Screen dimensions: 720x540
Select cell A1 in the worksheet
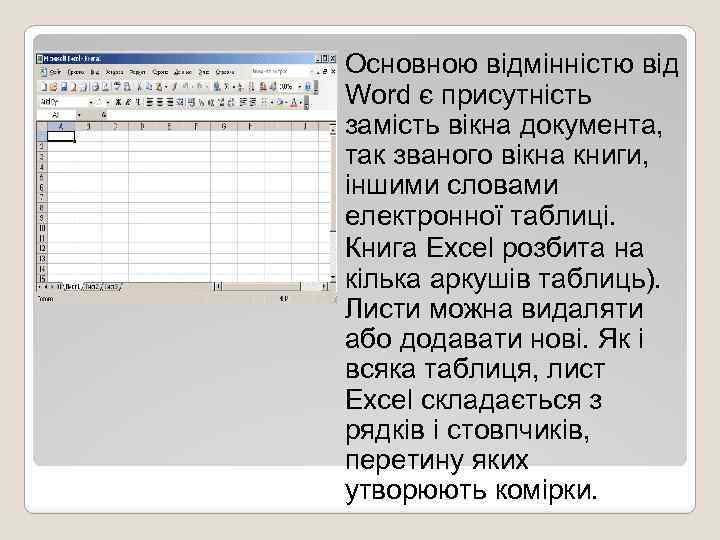(x=61, y=136)
